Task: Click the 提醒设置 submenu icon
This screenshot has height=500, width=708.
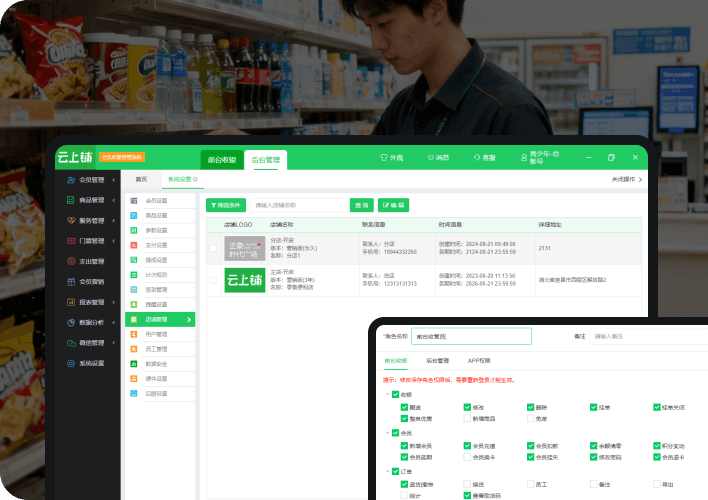Action: pos(134,304)
